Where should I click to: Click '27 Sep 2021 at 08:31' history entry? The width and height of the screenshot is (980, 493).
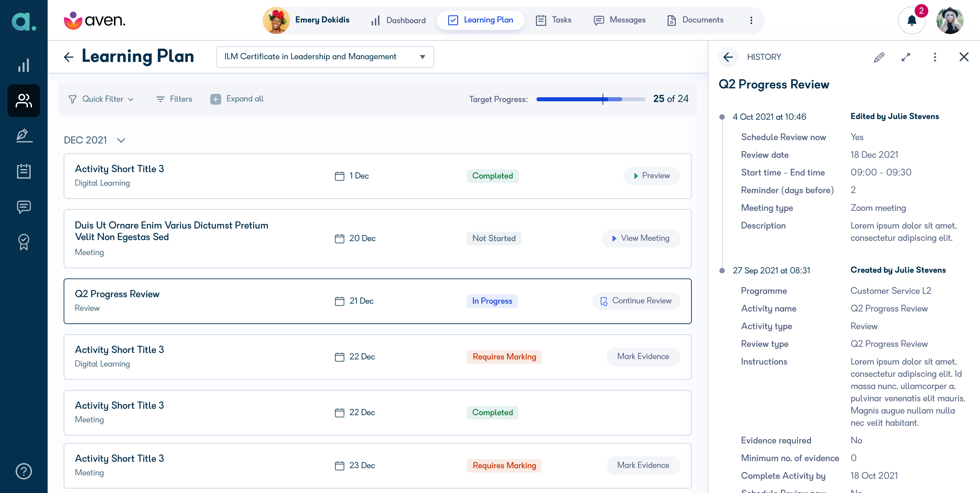pyautogui.click(x=771, y=271)
